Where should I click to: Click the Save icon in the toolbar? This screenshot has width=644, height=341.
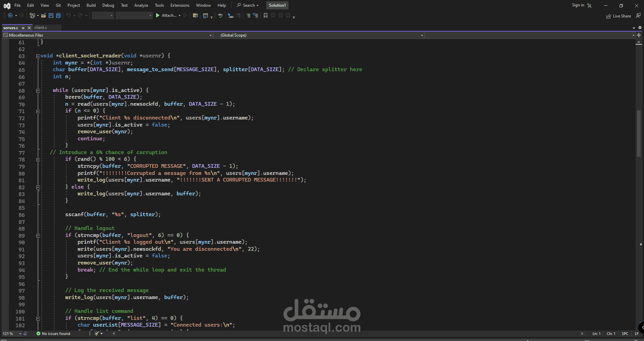(x=51, y=15)
